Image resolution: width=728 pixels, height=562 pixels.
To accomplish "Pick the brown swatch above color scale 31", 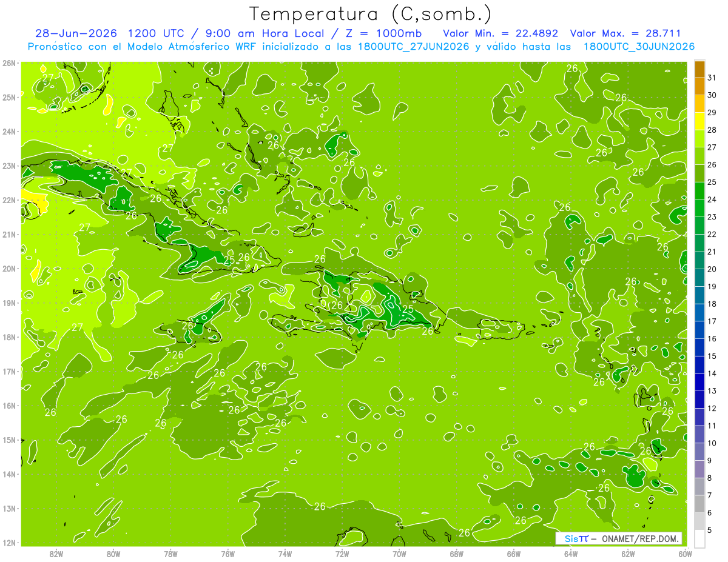I will point(699,69).
